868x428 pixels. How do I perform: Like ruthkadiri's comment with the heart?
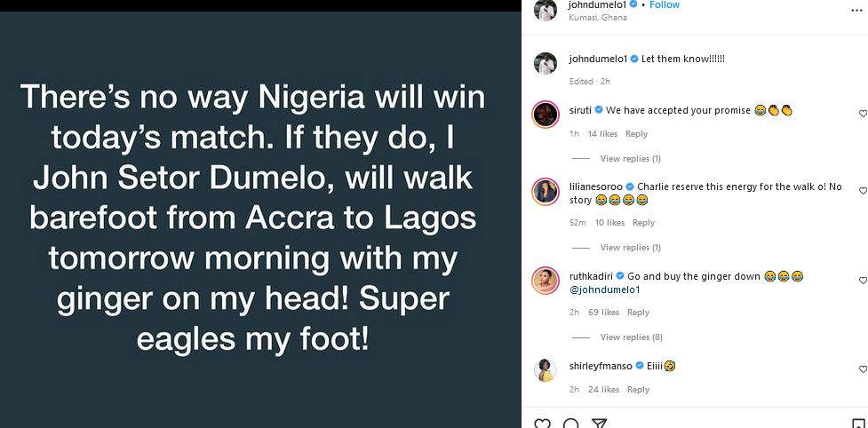pos(863,281)
